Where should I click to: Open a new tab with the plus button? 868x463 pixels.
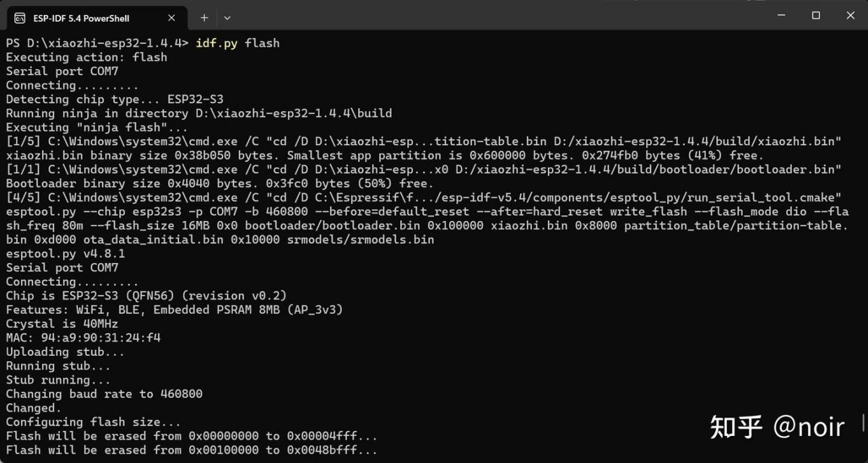[204, 18]
